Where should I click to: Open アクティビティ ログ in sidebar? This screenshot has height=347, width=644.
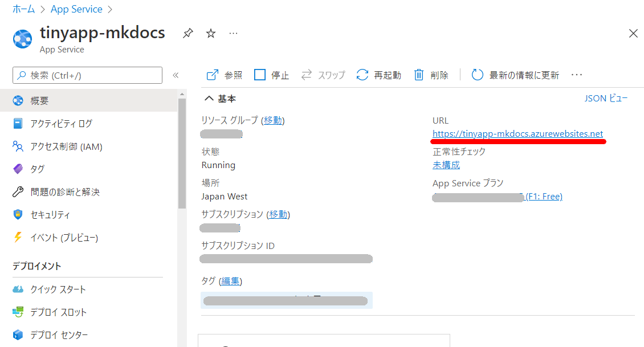point(61,124)
